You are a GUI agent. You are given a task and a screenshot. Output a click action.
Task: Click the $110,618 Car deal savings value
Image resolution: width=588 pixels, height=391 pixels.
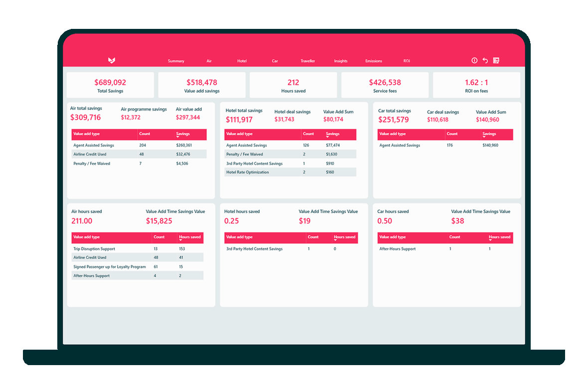[x=438, y=120]
